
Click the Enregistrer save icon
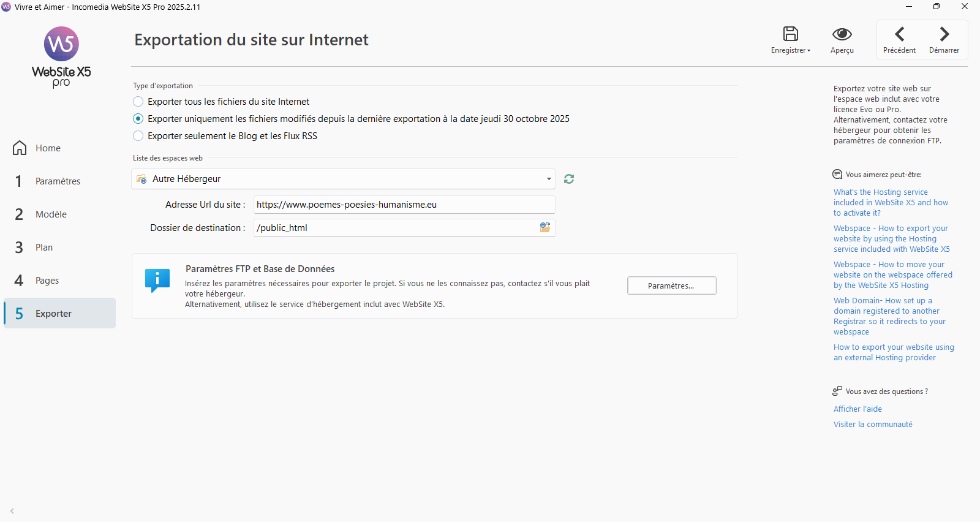(x=790, y=34)
